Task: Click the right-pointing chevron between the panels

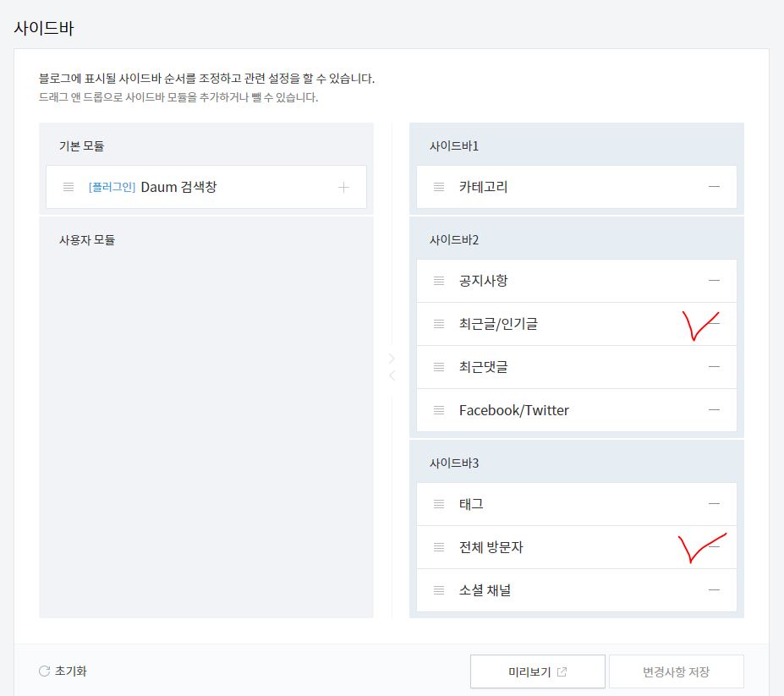Action: coord(392,358)
